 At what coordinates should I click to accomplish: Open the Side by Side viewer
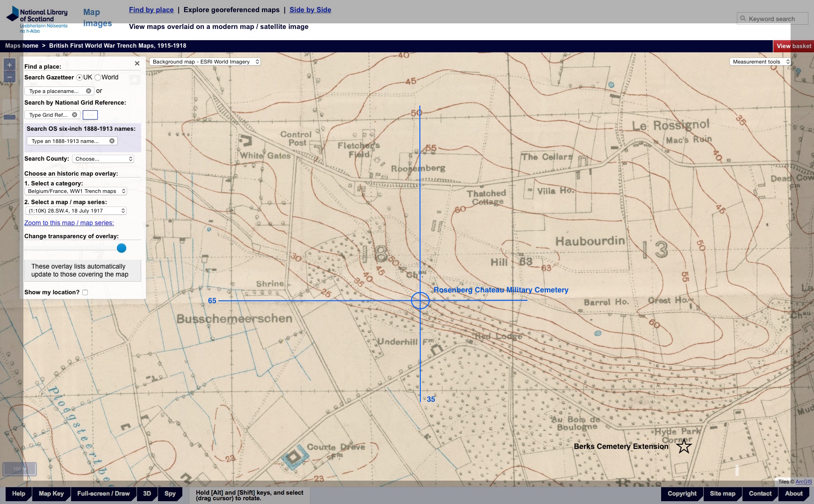tap(310, 10)
